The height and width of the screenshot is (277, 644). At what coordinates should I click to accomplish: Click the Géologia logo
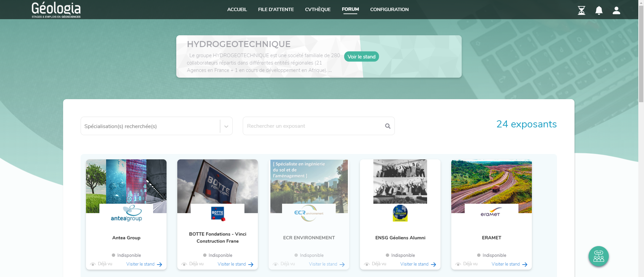56,10
